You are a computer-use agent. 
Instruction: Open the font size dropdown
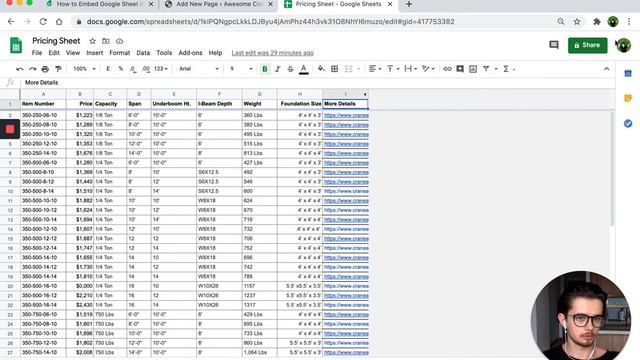(241, 69)
